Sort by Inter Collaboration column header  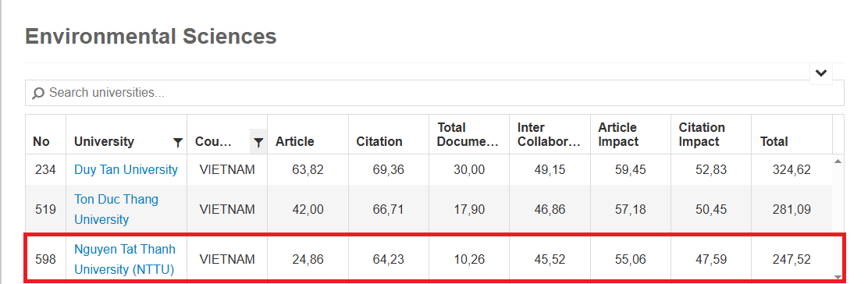(549, 134)
